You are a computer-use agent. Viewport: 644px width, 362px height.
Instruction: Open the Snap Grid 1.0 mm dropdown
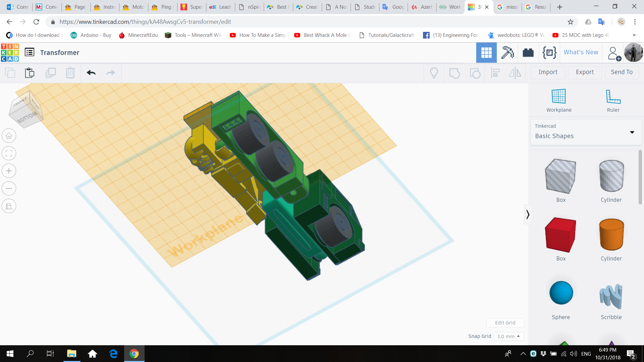pyautogui.click(x=508, y=336)
